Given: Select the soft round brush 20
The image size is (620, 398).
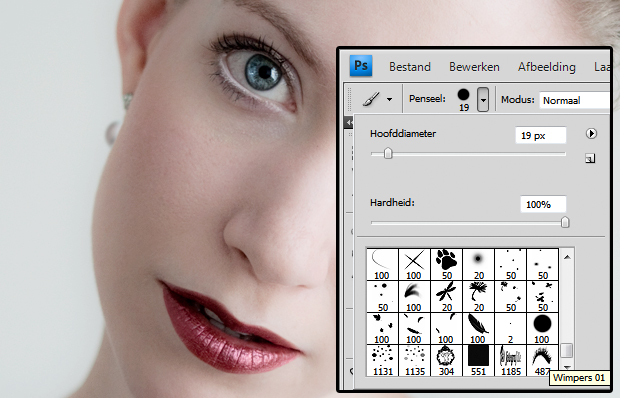Looking at the screenshot, I should click(x=478, y=264).
